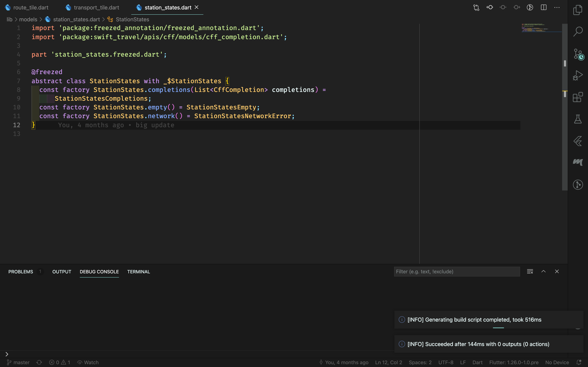This screenshot has width=588, height=367.
Task: Open the Explorer view in activity bar
Action: point(577,10)
